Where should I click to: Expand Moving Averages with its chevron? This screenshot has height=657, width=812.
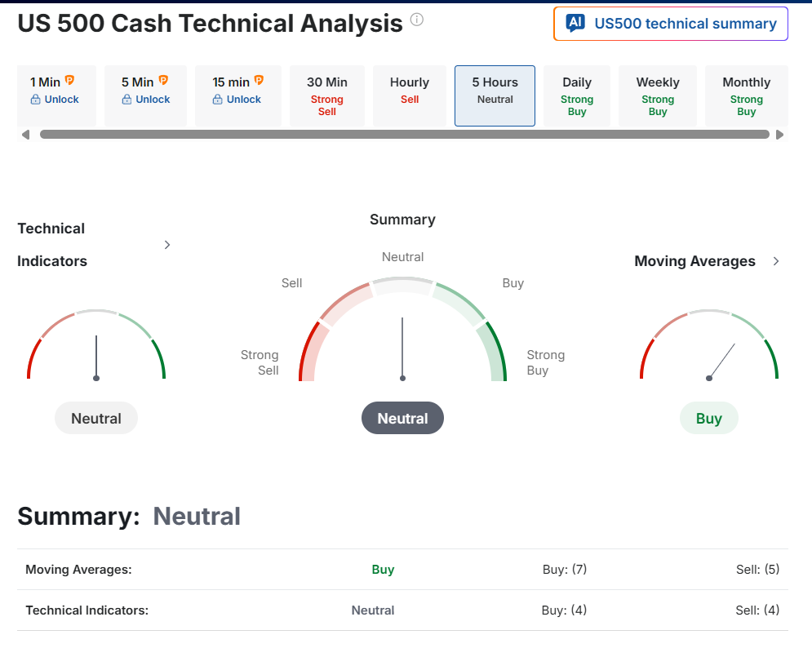776,261
